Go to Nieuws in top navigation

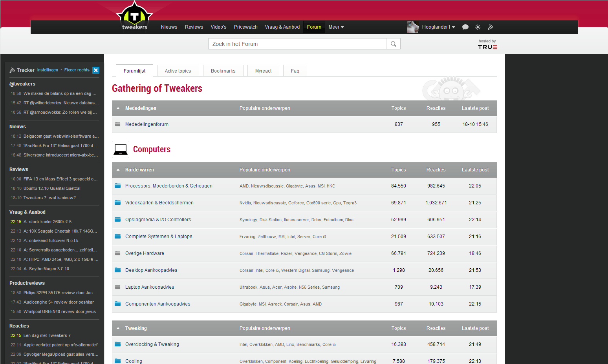coord(169,27)
